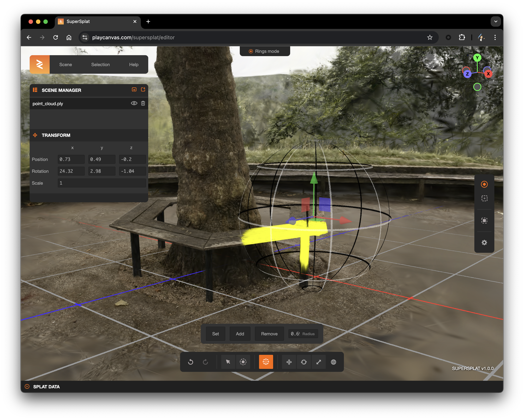Toggle world coordinate space globe icon
The image size is (524, 420).
334,362
